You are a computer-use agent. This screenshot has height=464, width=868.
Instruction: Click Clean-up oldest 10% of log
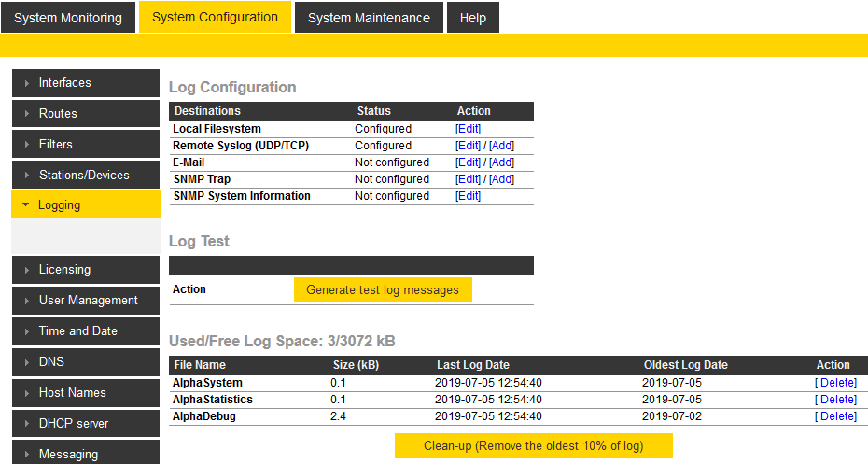click(533, 446)
